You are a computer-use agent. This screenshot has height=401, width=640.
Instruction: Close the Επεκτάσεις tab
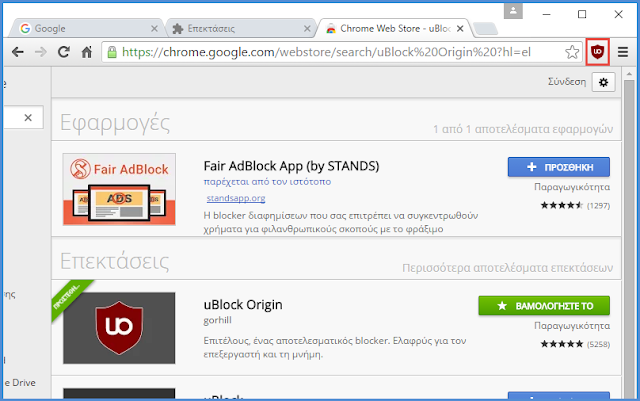pos(307,29)
